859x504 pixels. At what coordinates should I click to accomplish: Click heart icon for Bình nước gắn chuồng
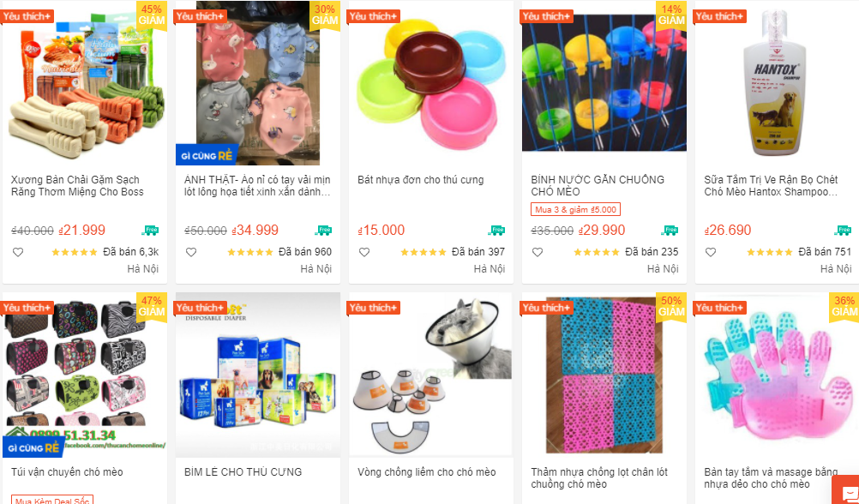coord(538,252)
